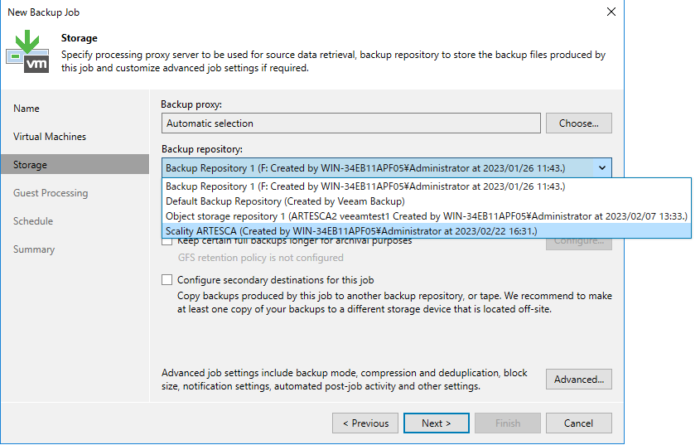Open the Guest Processing step

coord(51,193)
